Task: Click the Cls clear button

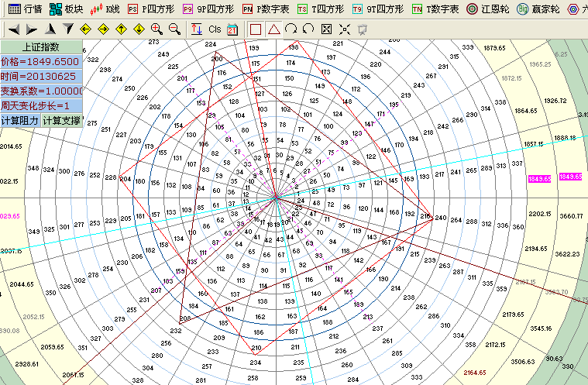Action: [x=215, y=29]
